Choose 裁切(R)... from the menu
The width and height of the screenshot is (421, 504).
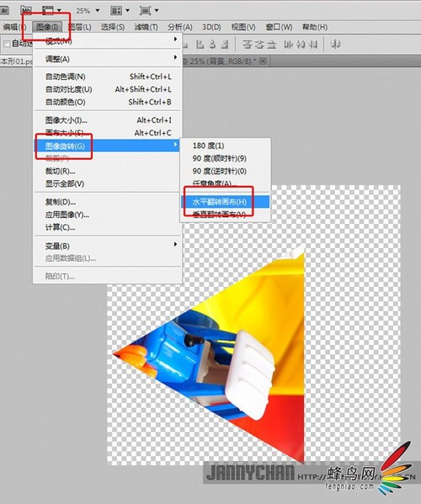(108, 171)
